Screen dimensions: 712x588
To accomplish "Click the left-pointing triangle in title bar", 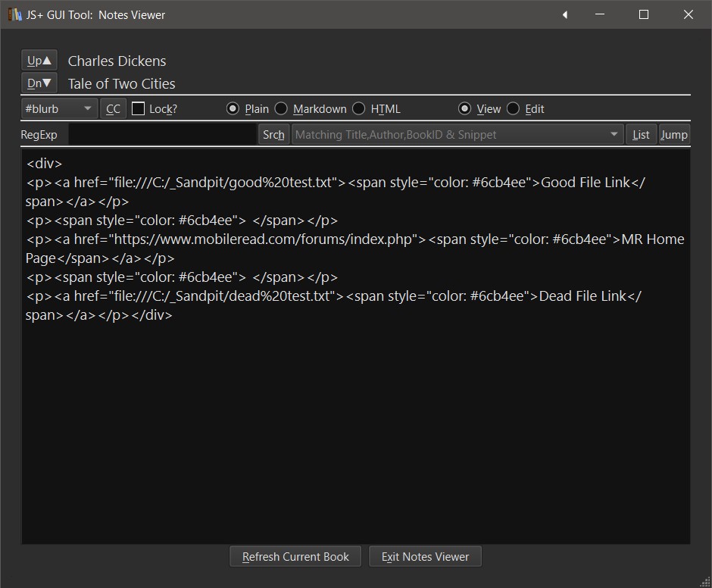I will (x=565, y=14).
